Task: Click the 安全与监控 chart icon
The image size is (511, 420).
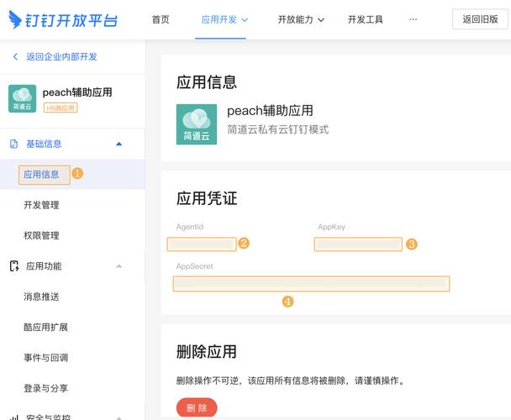Action: pos(14,417)
